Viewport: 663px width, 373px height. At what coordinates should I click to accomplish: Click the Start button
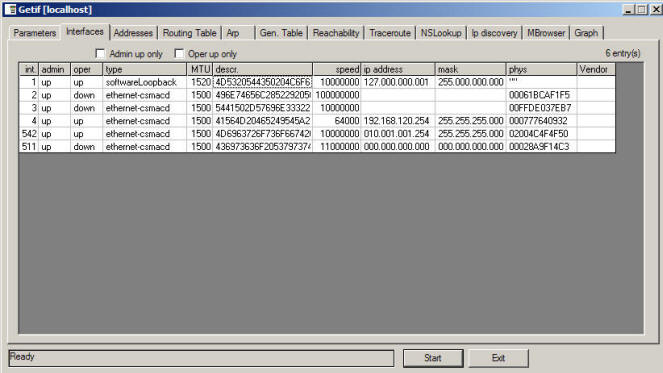pyautogui.click(x=433, y=358)
